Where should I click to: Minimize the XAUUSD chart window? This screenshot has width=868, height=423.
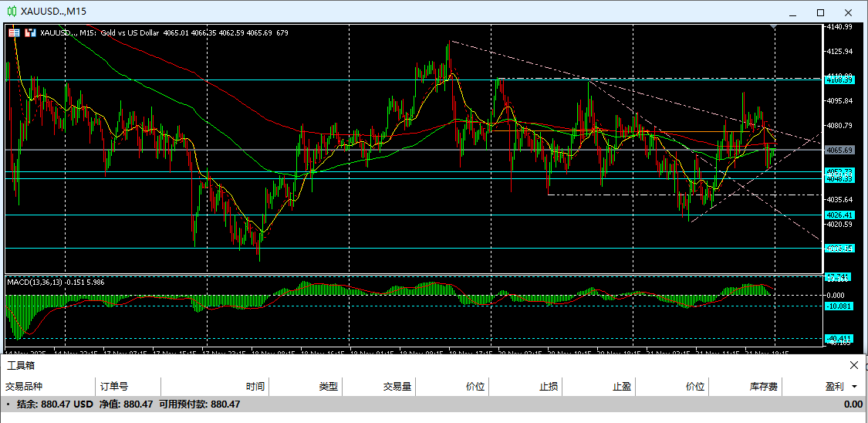[x=792, y=12]
